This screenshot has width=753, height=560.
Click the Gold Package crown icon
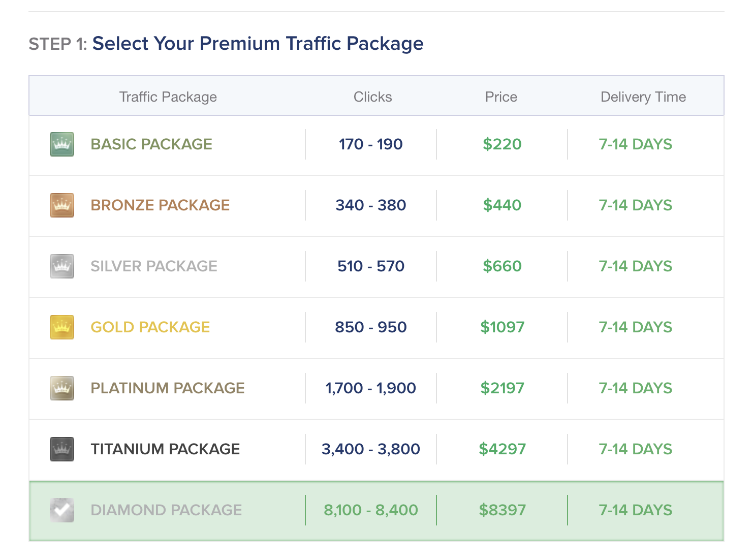(62, 327)
